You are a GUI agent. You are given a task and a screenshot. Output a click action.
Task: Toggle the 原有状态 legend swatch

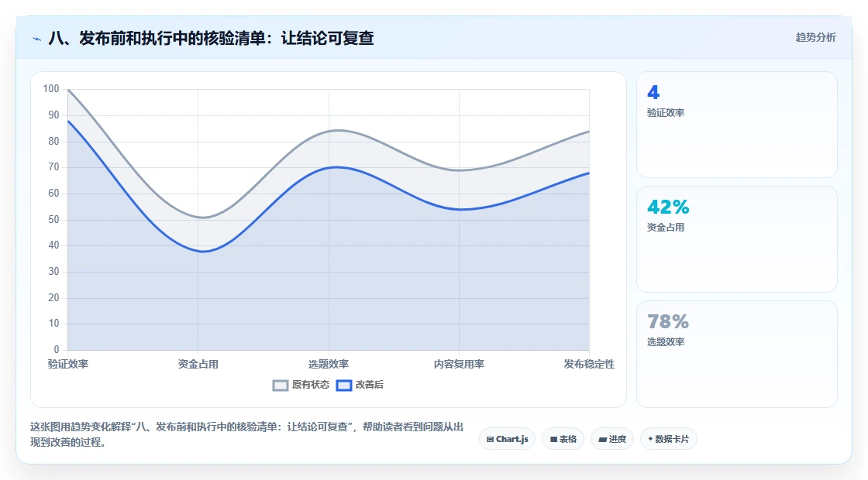click(281, 385)
